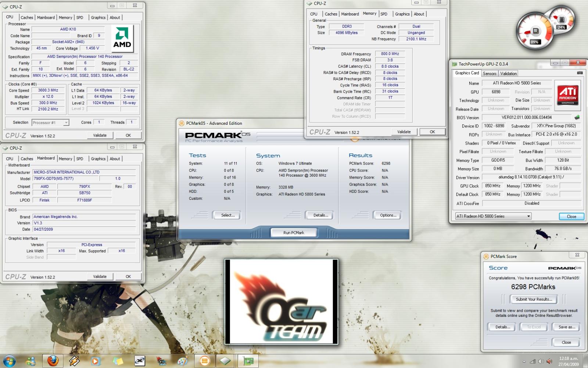This screenshot has width=588, height=368.
Task: Click the Core Speed 3600.3 MHz field
Action: pyautogui.click(x=48, y=90)
